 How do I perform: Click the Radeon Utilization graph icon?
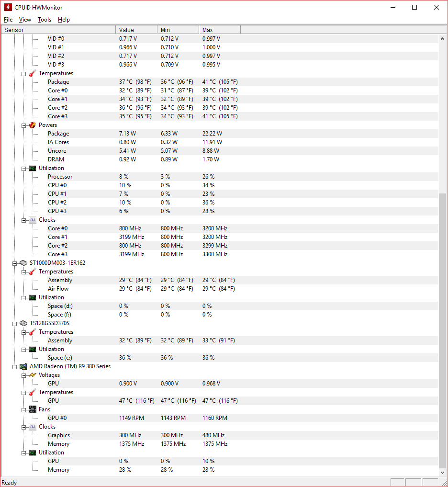click(32, 453)
